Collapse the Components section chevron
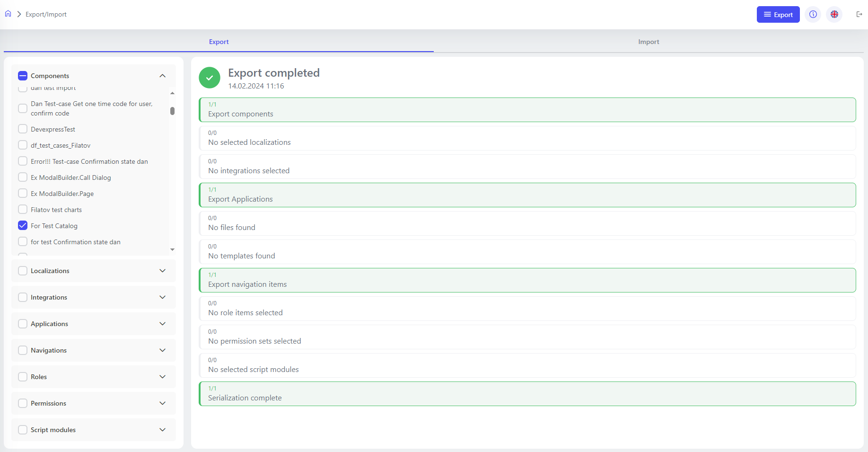The width and height of the screenshot is (868, 452). (162, 76)
